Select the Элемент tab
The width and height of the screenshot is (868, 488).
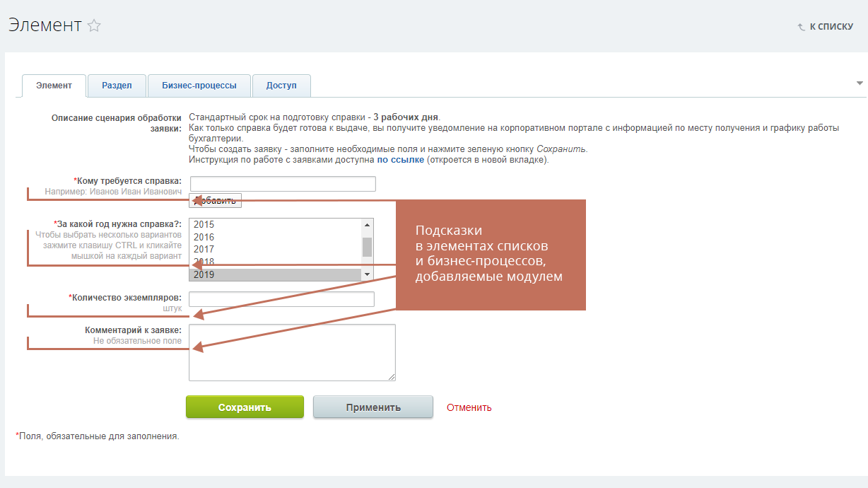coord(54,86)
